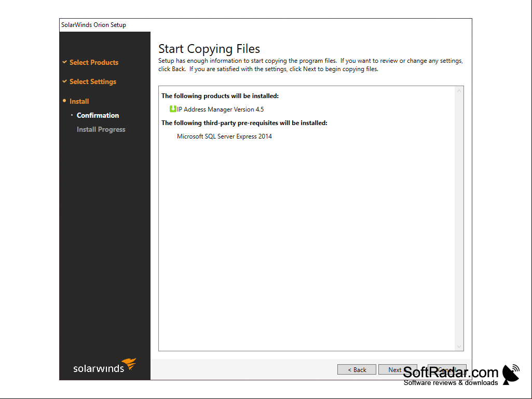Click the 'following products will be installed' heading
This screenshot has height=399, width=532.
coord(220,96)
